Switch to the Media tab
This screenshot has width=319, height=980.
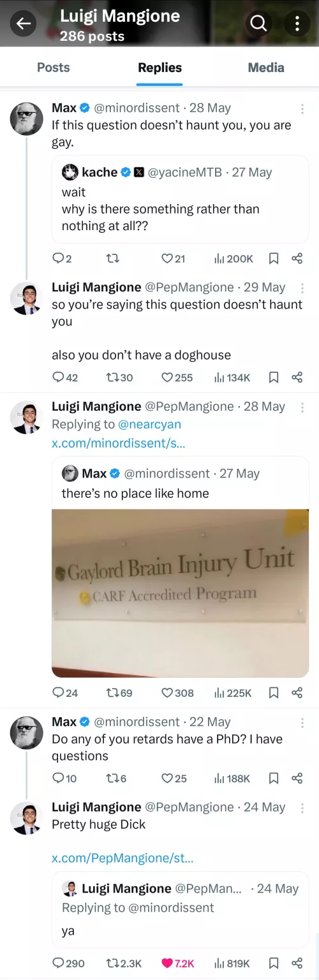[x=266, y=68]
